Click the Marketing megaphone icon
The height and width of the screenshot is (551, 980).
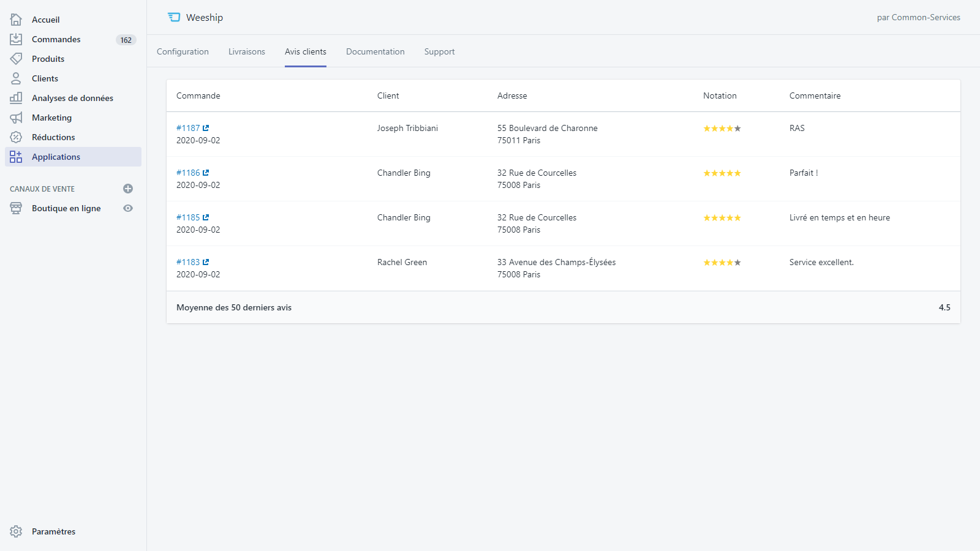coord(16,118)
